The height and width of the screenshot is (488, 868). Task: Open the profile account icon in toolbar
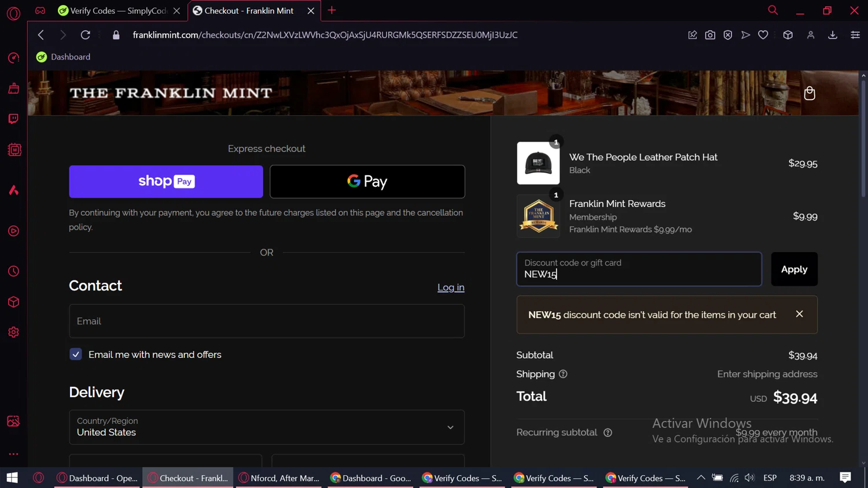coord(811,35)
